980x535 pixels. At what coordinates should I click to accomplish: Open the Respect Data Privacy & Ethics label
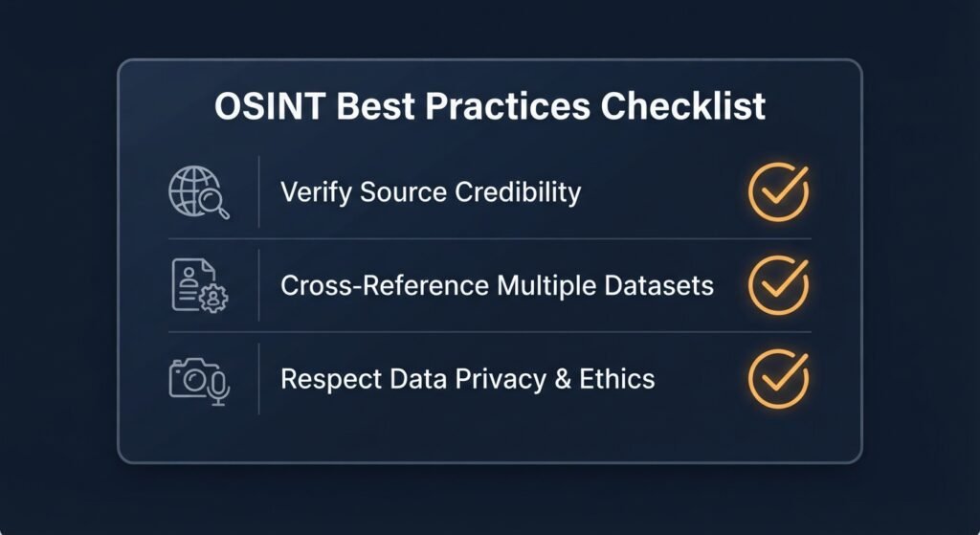click(x=467, y=379)
